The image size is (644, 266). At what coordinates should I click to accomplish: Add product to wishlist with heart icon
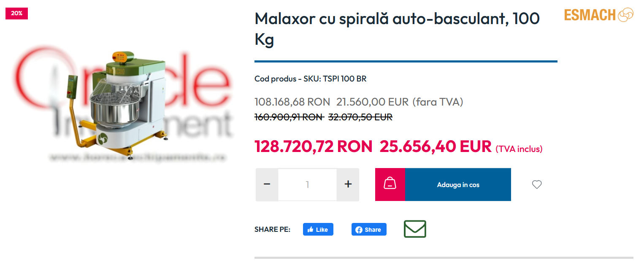click(537, 185)
